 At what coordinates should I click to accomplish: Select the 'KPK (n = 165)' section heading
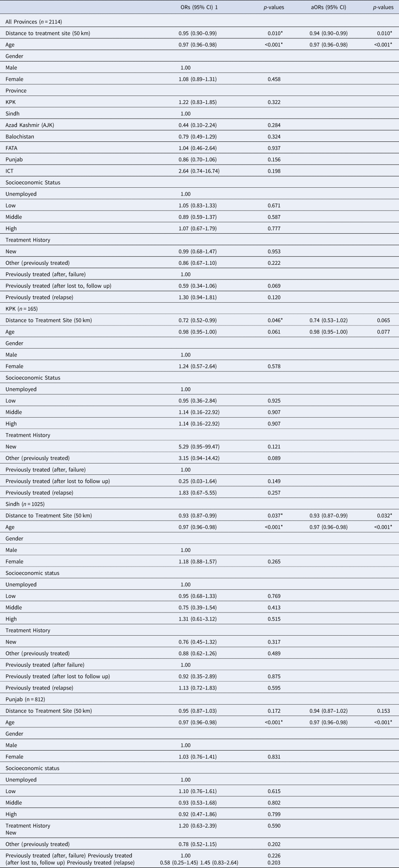pos(21,309)
